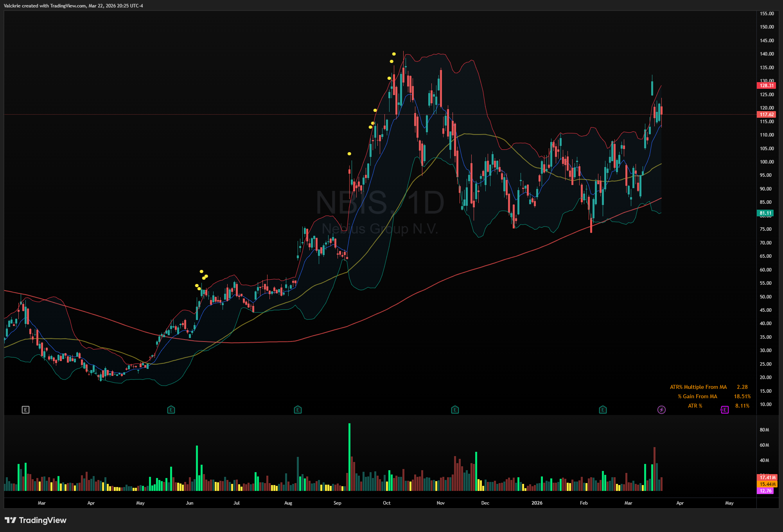Screen dimensions: 783x532
Task: Click the earnings marker in late May
Action: point(171,410)
